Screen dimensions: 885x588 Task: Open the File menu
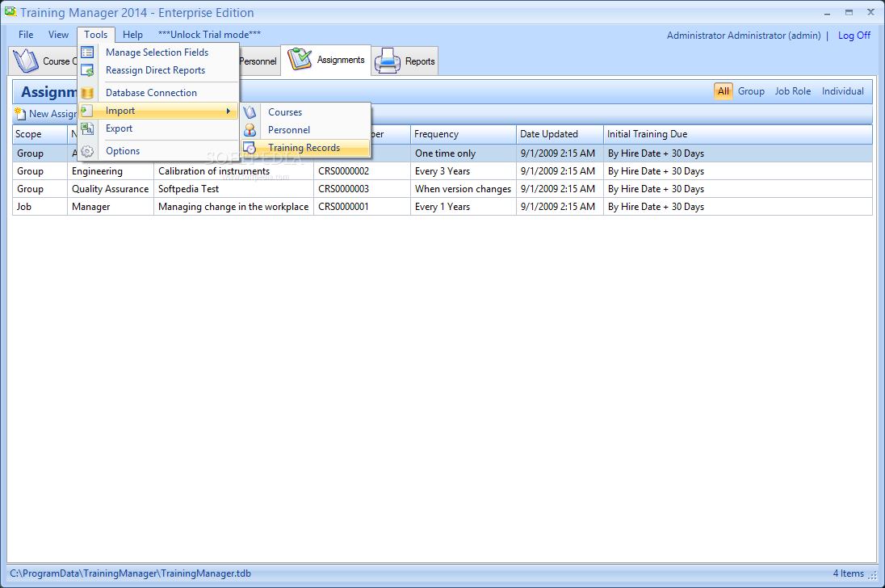[26, 35]
